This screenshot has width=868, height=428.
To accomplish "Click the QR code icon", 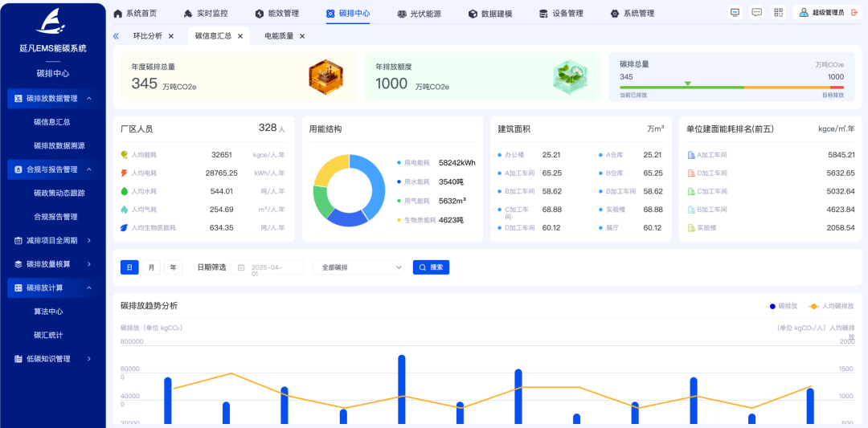I will (x=778, y=13).
